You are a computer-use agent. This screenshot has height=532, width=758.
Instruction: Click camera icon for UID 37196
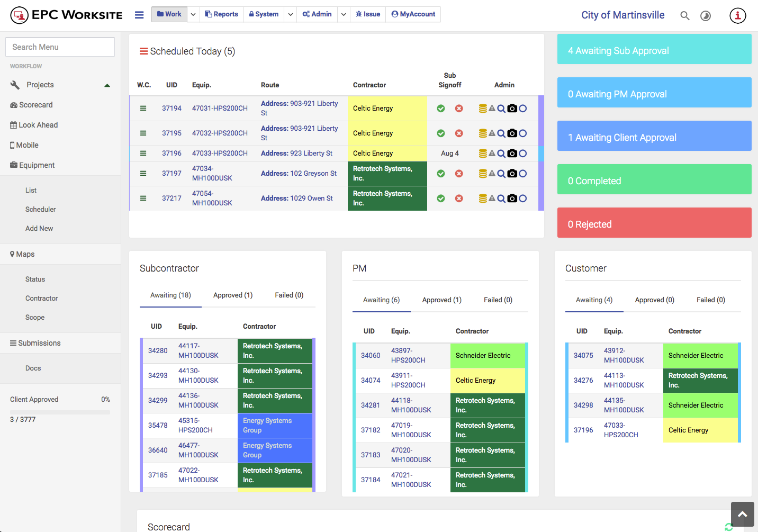[512, 153]
